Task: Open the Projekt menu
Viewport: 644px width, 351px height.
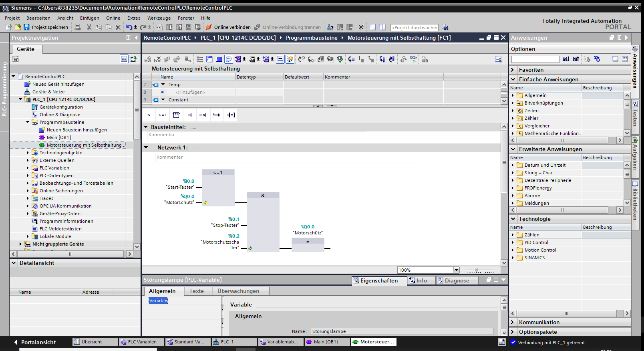Action: pyautogui.click(x=12, y=18)
